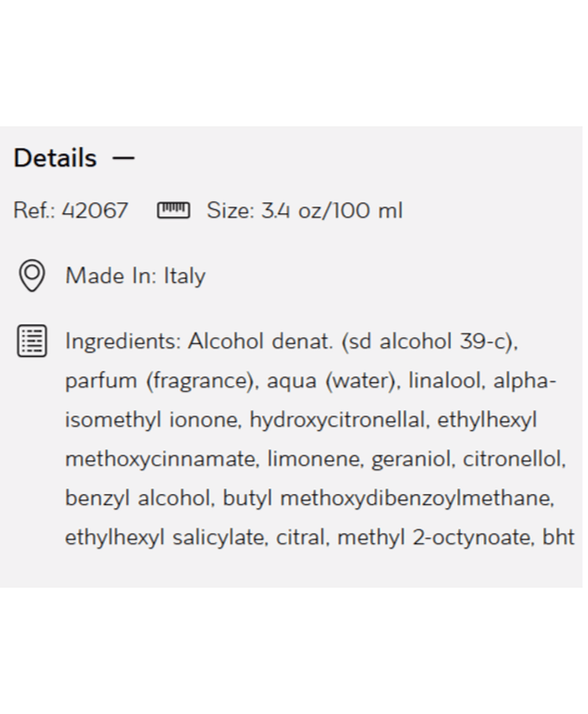Click the location pin icon
588x714 pixels.
coord(32,276)
